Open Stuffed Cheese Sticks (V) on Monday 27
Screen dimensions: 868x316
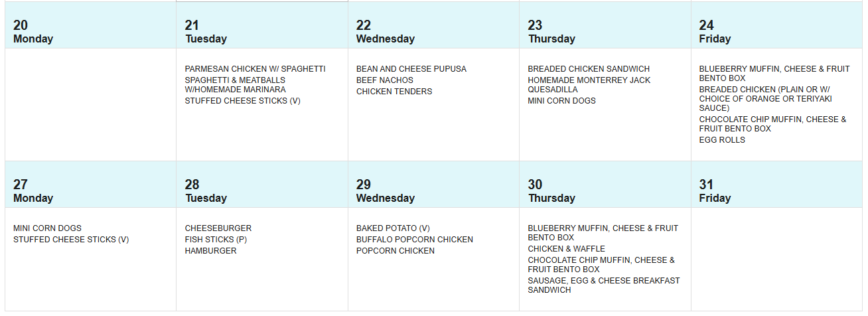click(x=71, y=240)
